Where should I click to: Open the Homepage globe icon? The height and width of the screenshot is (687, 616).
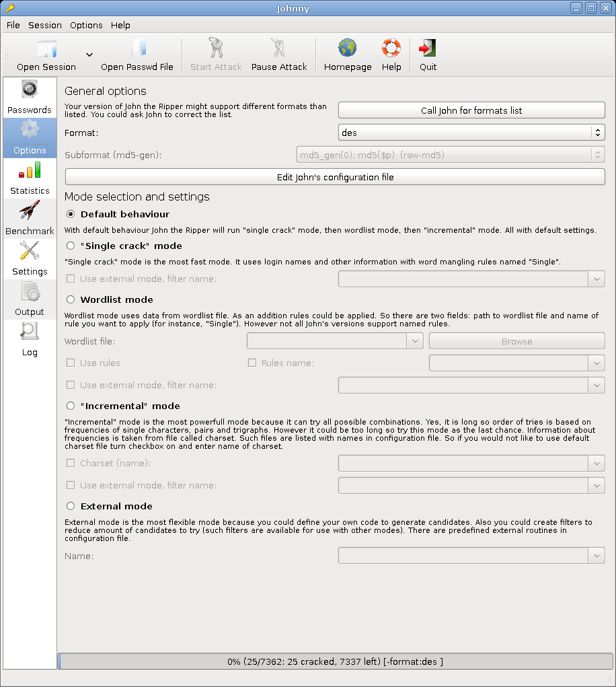pos(347,48)
